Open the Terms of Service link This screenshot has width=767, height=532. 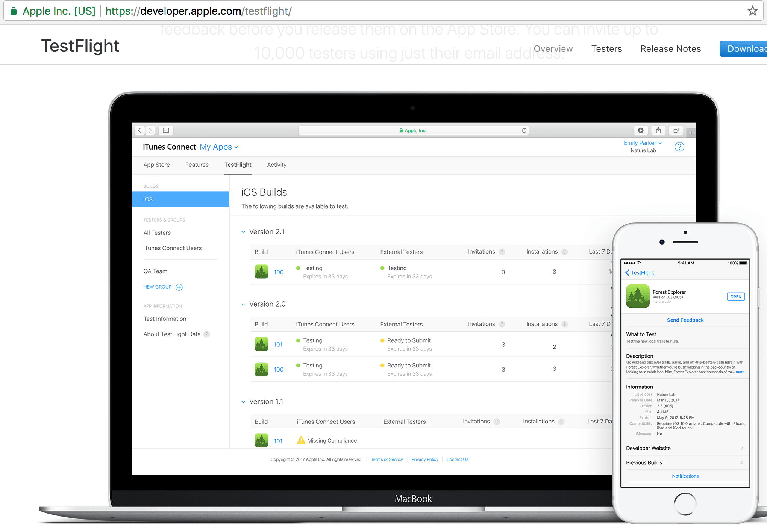click(387, 459)
